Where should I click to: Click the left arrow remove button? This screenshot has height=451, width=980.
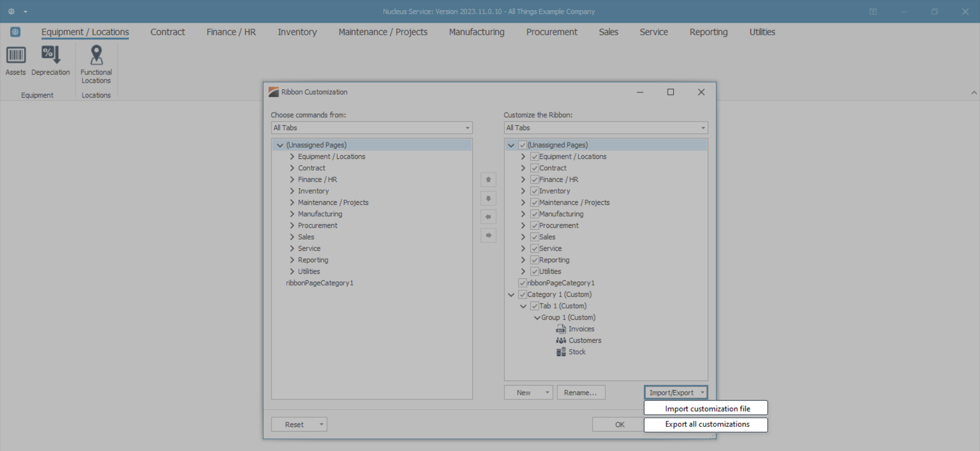pos(488,217)
